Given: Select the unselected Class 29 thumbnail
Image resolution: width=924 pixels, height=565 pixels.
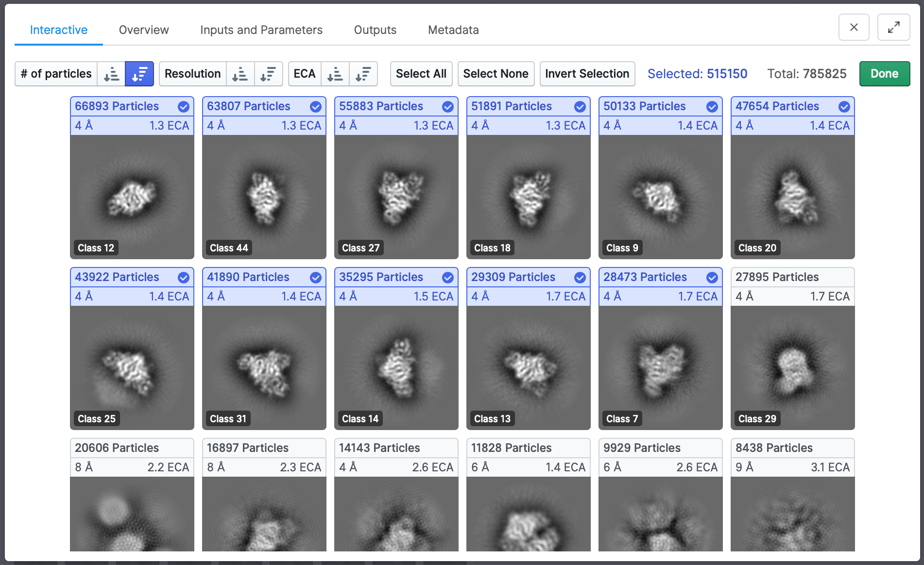Looking at the screenshot, I should (x=793, y=368).
